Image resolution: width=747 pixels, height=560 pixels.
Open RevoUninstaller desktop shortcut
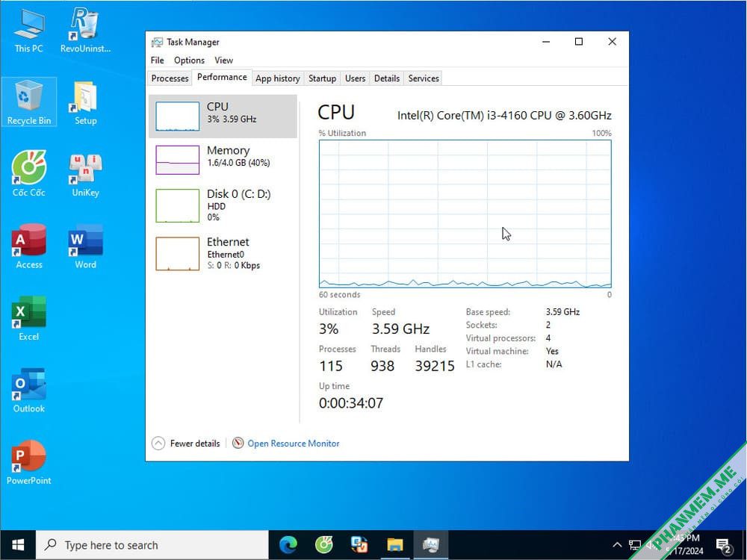point(85,31)
